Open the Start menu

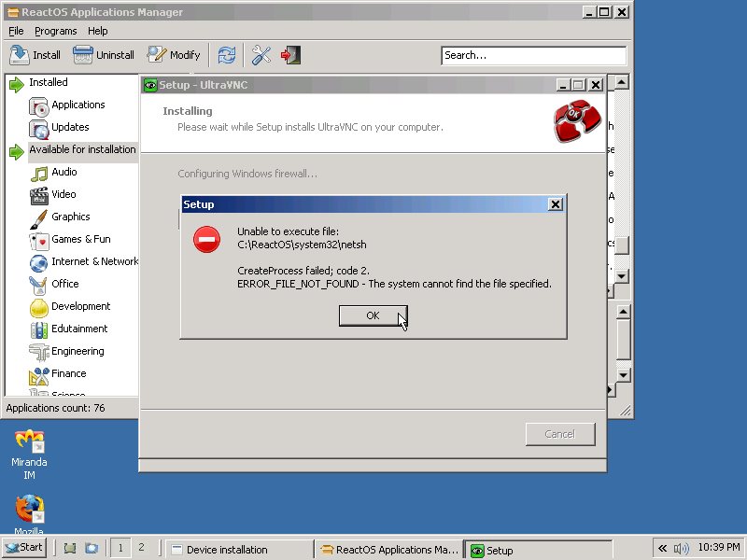pyautogui.click(x=24, y=548)
